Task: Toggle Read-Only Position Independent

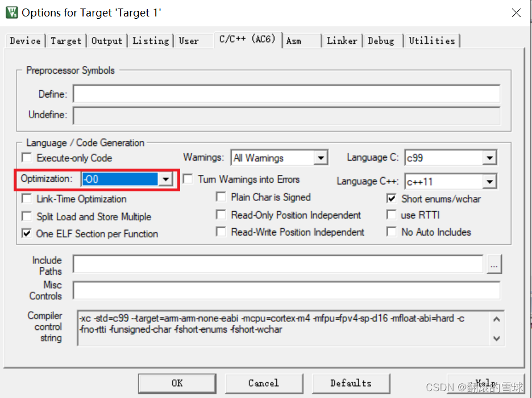Action: tap(221, 215)
